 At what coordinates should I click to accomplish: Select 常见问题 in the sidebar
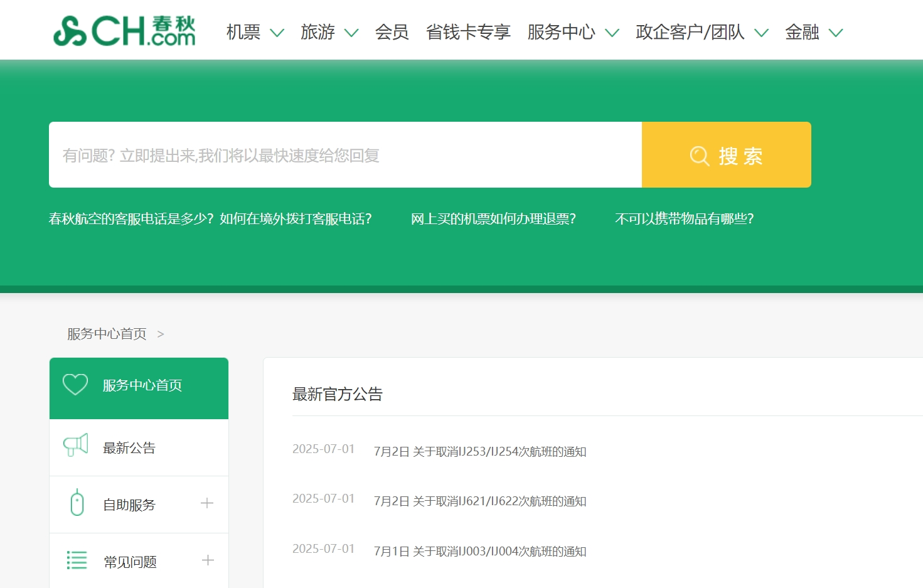tap(139, 561)
